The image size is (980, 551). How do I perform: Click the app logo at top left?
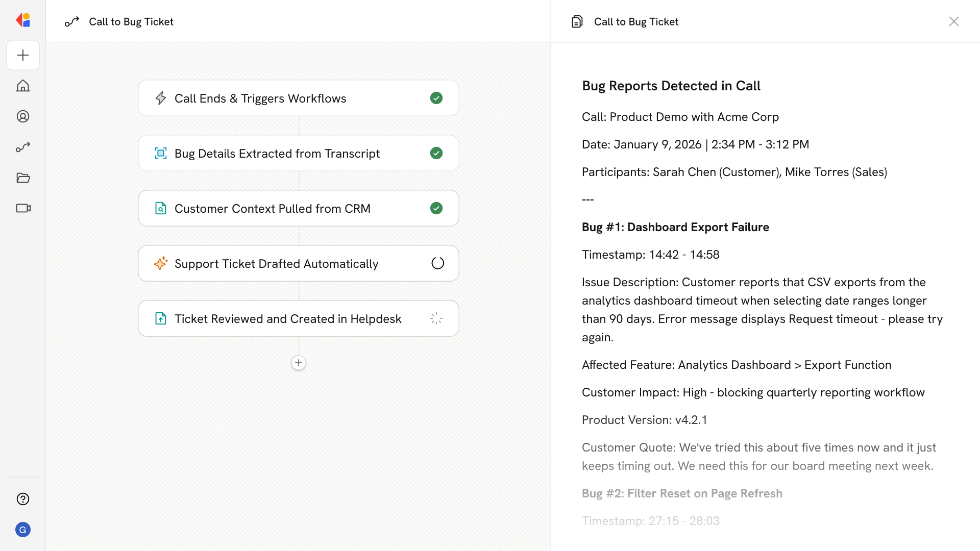(x=23, y=20)
